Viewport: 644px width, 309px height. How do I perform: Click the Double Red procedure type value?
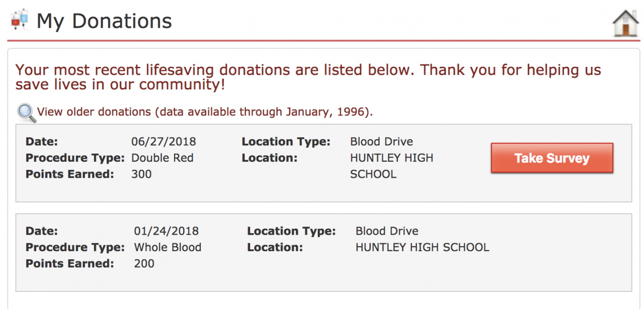(162, 158)
